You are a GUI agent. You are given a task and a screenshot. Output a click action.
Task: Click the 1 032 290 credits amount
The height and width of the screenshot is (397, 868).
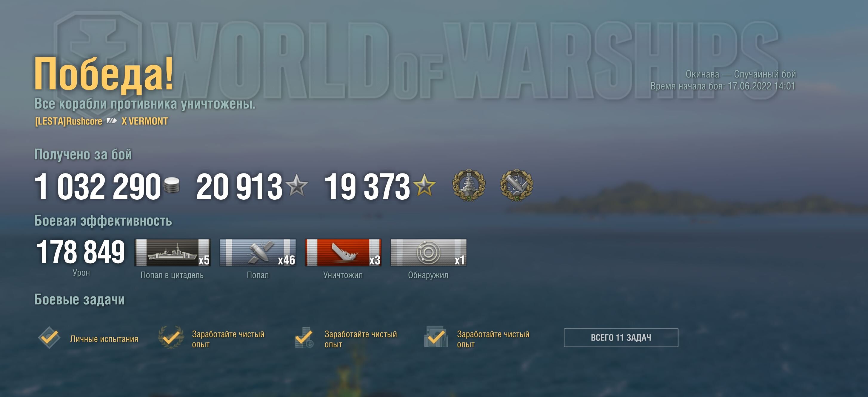(x=98, y=186)
